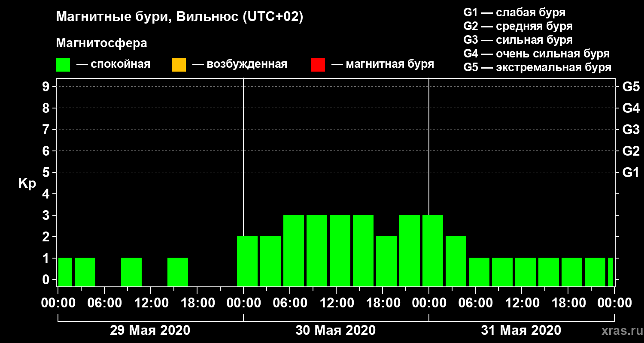Click the red 'магнитная буря' legend swatch
The height and width of the screenshot is (343, 644).
tap(318, 65)
